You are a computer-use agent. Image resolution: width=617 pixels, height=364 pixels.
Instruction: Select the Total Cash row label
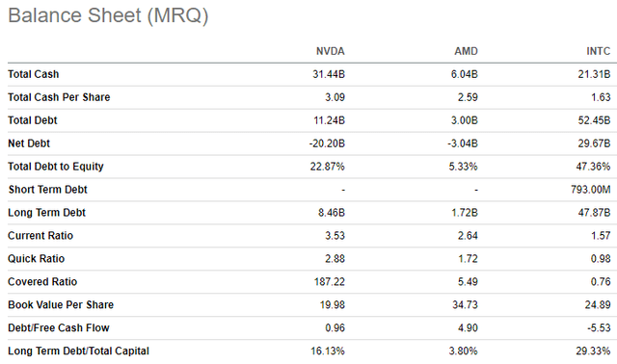[x=34, y=74]
